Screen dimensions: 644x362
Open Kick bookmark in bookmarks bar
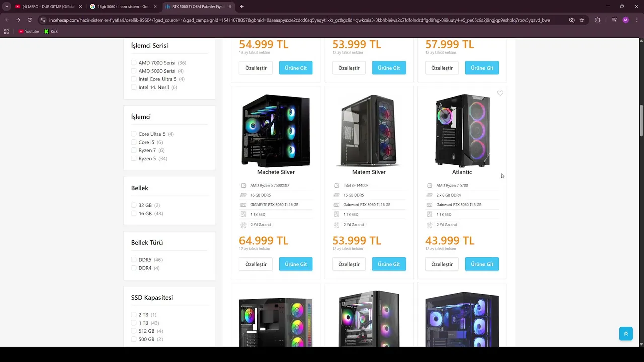(51, 31)
